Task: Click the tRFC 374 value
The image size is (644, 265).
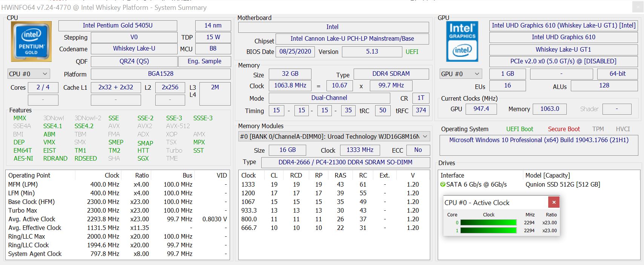Action: 421,110
